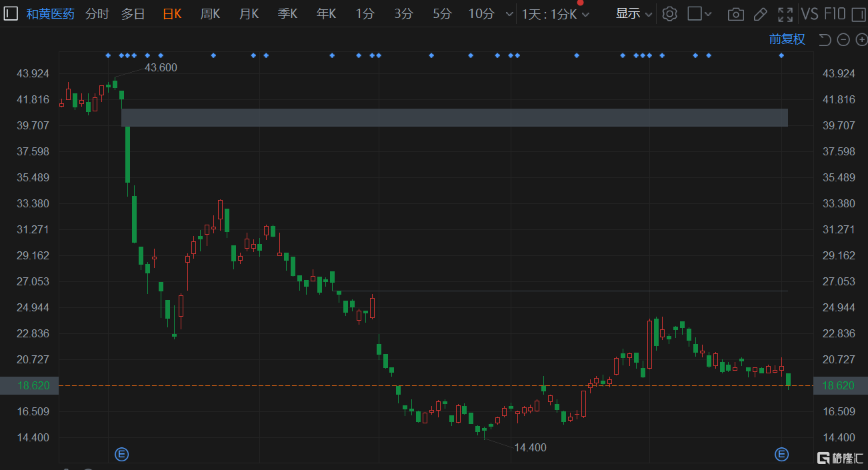Viewport: 868px width, 470px height.
Task: Click the 和黄医药 stock name
Action: click(50, 14)
